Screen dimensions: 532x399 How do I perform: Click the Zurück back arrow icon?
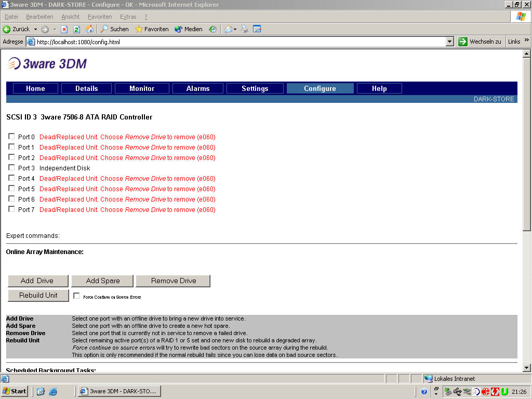7,29
